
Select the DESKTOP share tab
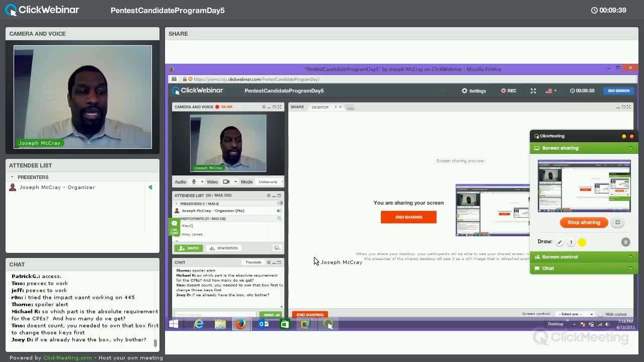pyautogui.click(x=320, y=107)
